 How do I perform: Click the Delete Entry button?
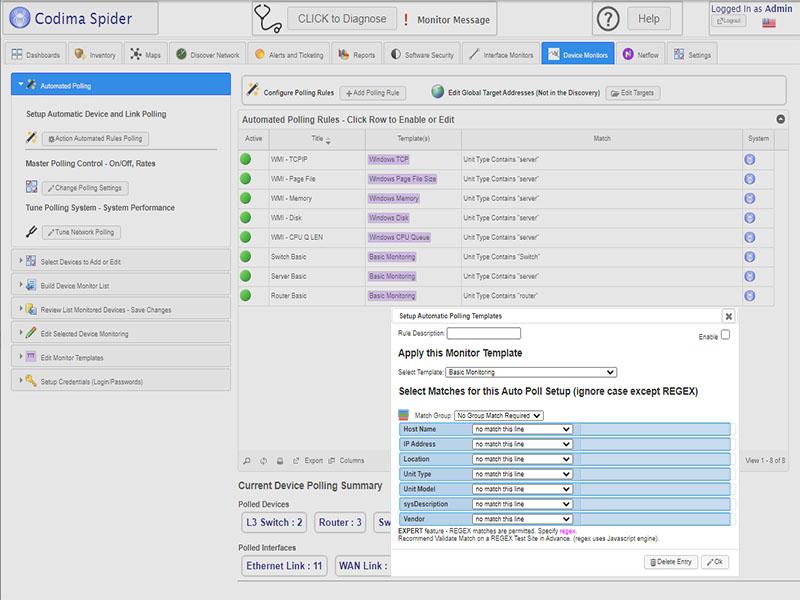(671, 562)
